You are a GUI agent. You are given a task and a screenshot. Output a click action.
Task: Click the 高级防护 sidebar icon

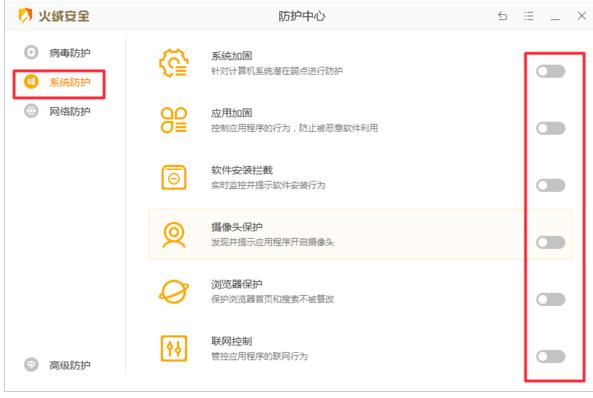(x=31, y=365)
